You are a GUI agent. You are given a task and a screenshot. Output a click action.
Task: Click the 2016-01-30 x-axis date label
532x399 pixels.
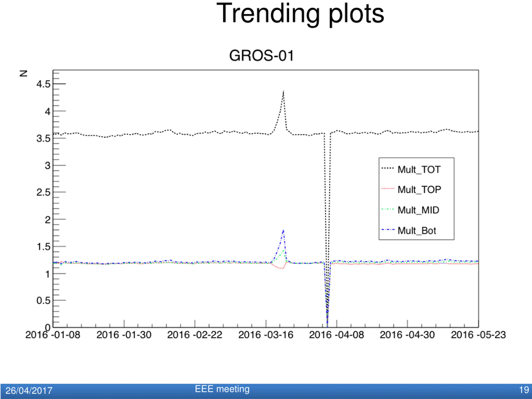[124, 335]
